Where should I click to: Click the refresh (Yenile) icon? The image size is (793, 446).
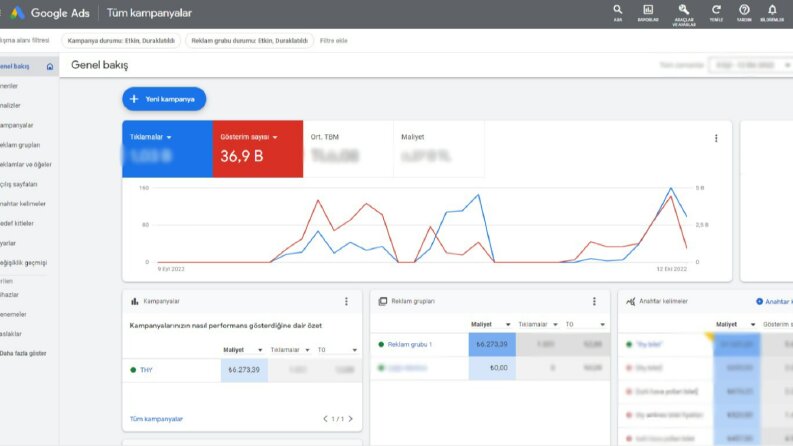tap(716, 10)
